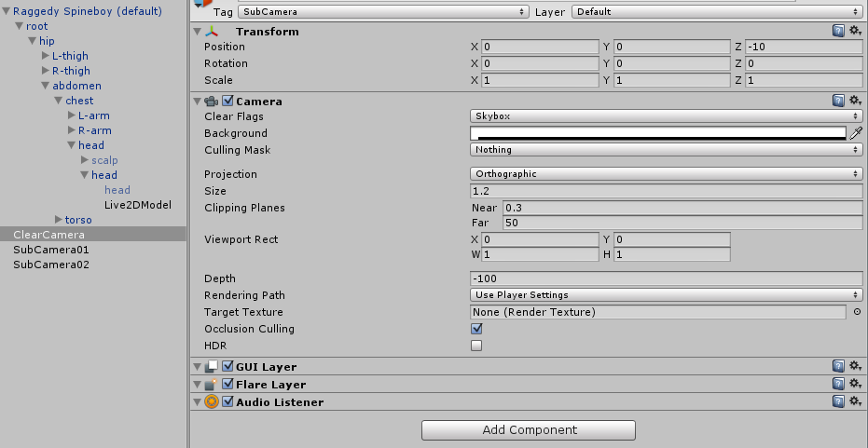Pick background color with the eyedropper
This screenshot has width=868, height=448.
(x=856, y=133)
